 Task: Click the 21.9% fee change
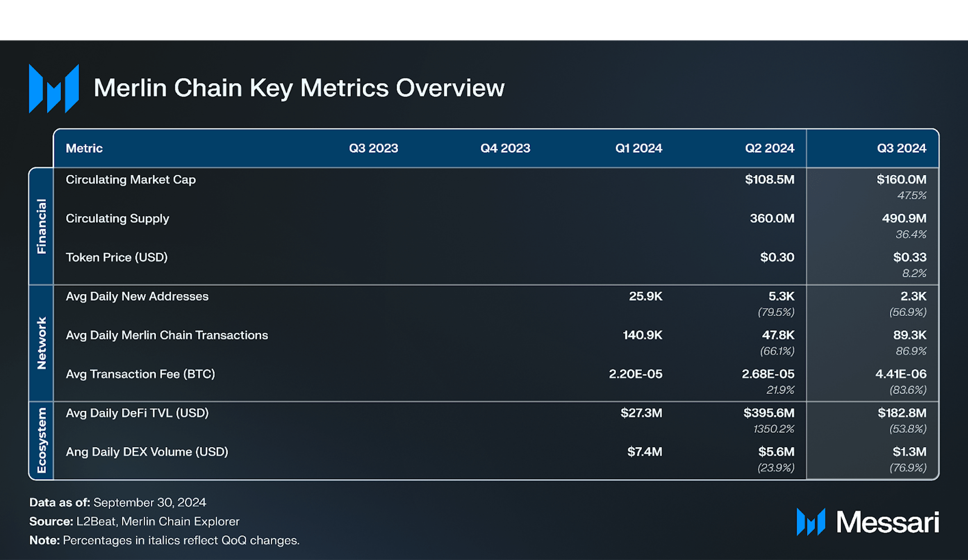click(780, 390)
